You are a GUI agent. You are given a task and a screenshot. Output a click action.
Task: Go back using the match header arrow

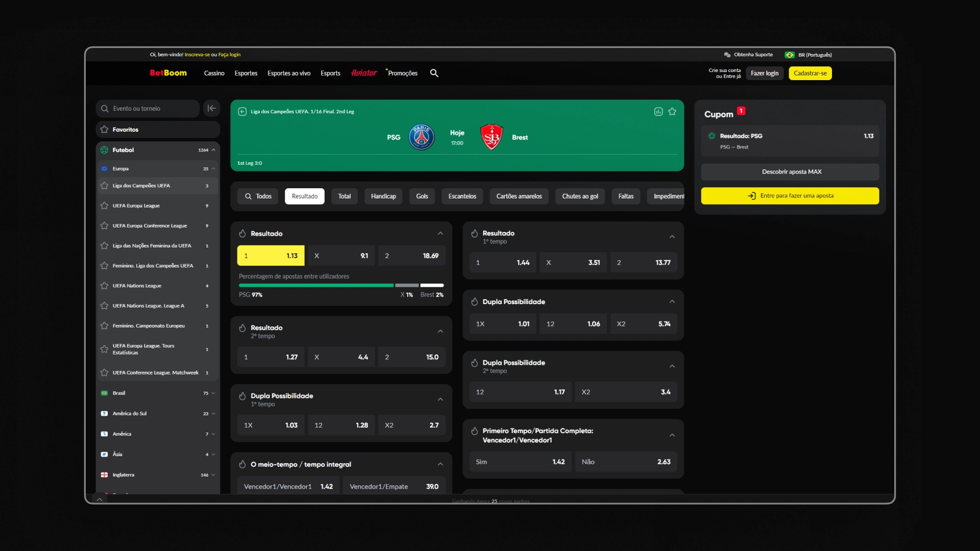[242, 111]
